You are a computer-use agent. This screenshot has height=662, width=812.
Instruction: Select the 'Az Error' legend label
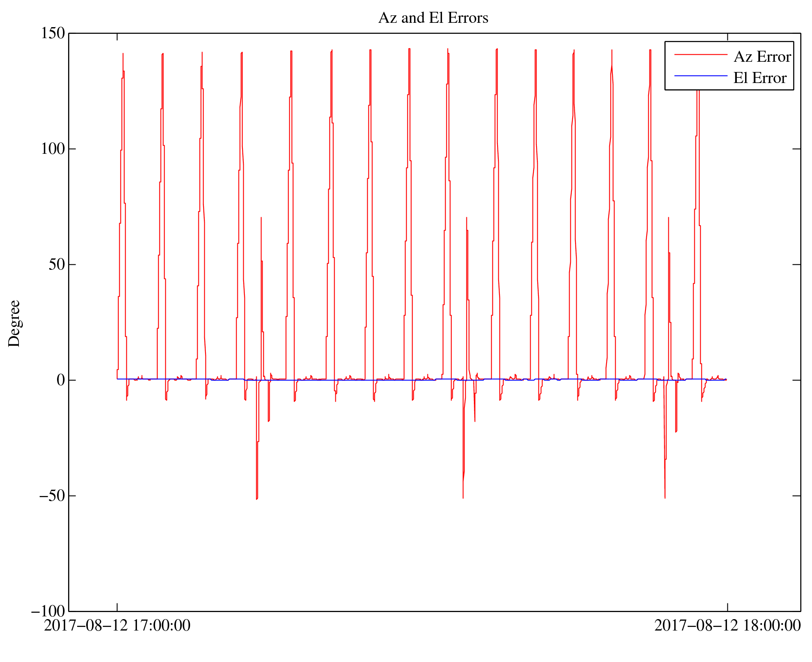point(762,57)
